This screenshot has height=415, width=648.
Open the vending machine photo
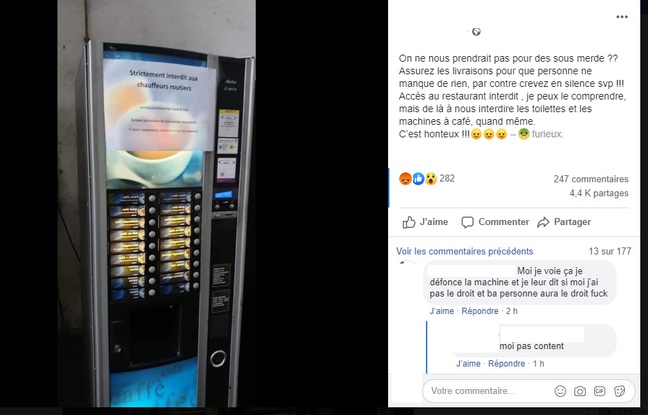[156, 203]
